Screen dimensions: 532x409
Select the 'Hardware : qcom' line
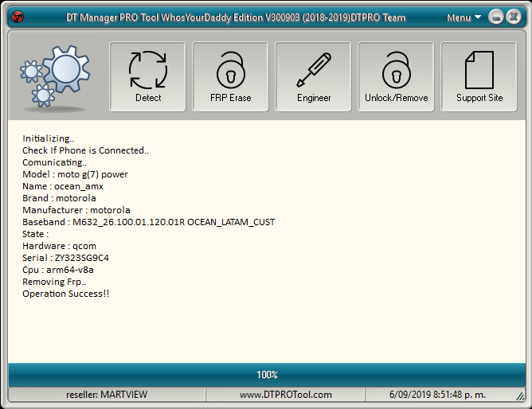click(59, 246)
